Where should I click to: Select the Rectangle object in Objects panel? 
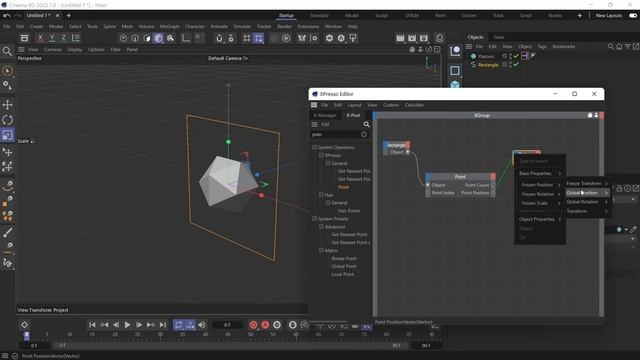pos(488,65)
